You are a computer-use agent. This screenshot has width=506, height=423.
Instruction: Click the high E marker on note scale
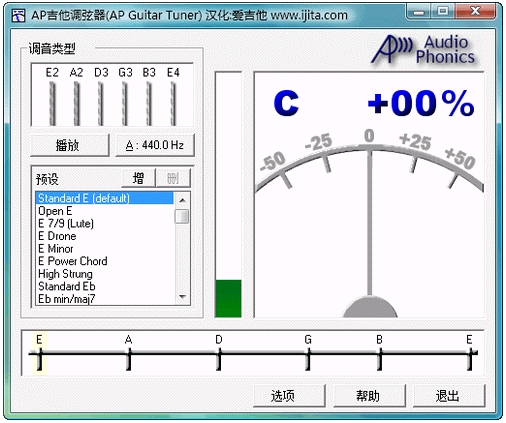470,353
